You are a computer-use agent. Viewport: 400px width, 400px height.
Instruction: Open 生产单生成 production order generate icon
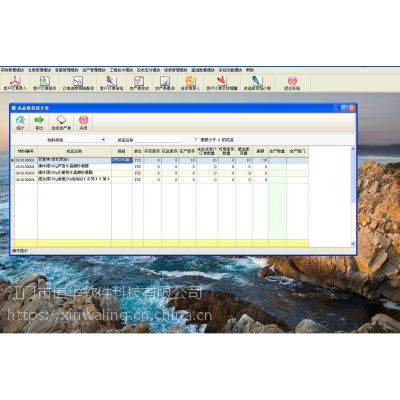(x=139, y=83)
